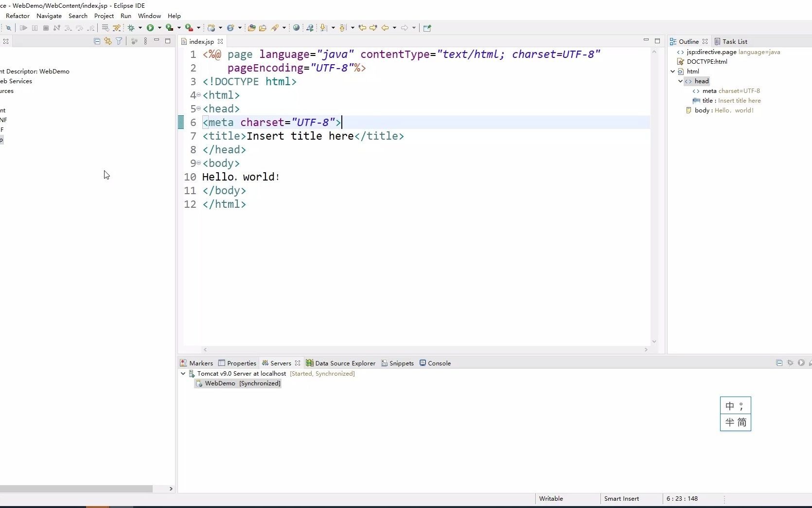
Task: Click the New Web Service icon
Action: pos(231,28)
